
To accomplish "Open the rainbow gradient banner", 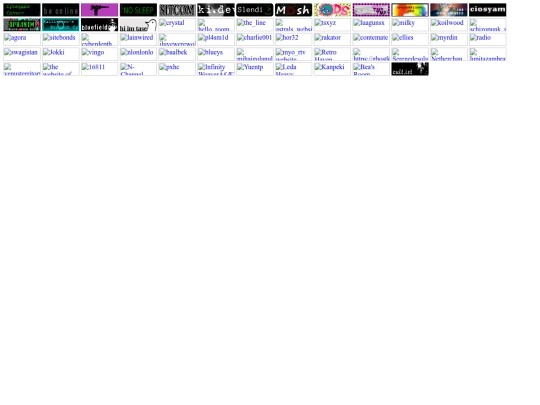I will click(410, 10).
